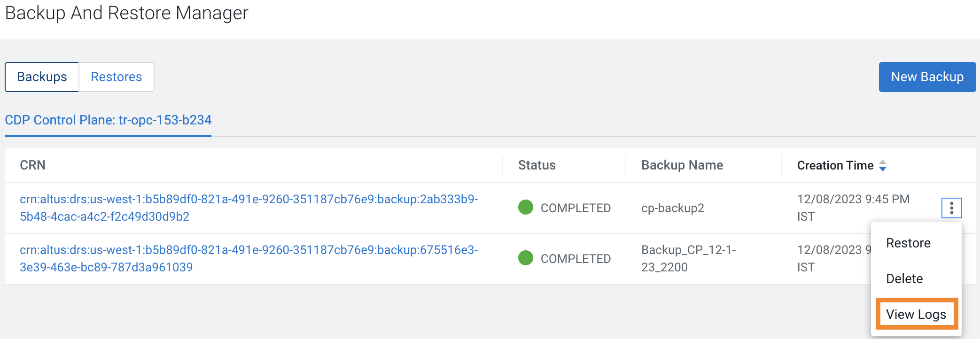Sort the table by Creation Time
This screenshot has height=339, width=980.
point(835,165)
